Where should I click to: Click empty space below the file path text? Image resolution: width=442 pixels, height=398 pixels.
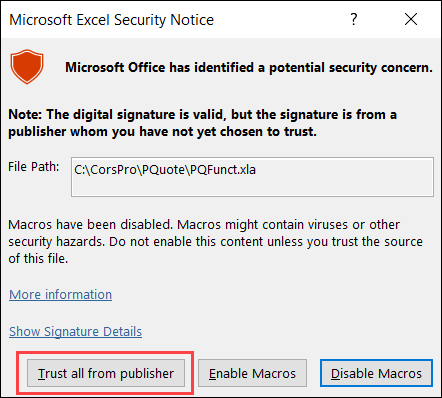[x=252, y=188]
